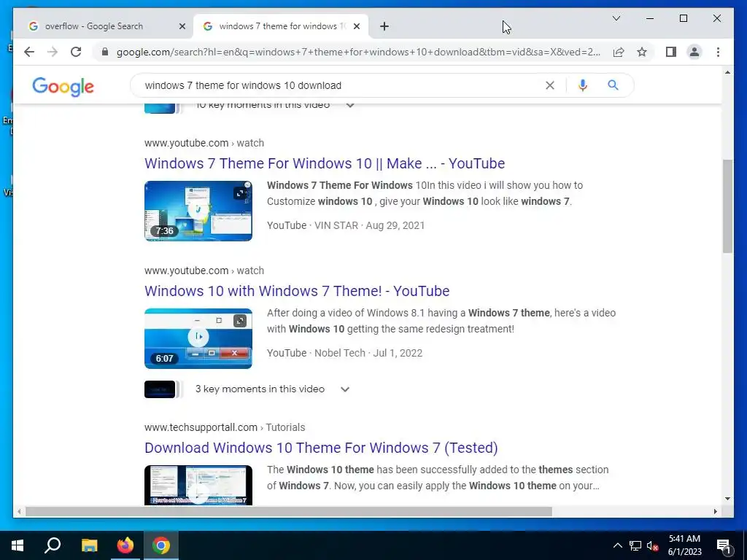Click the vertical scrollbar thumb
The image size is (747, 560).
coord(727,206)
